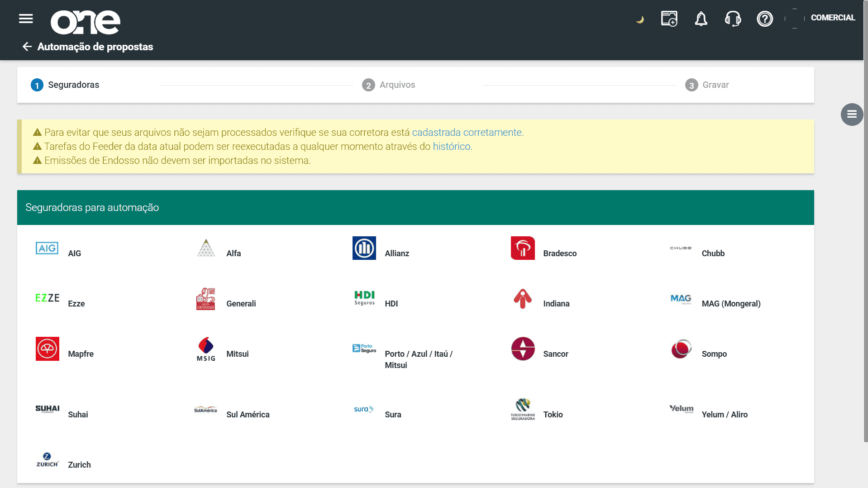Click the Alfa logo icon
Screen dimensions: 868x488
[206, 248]
